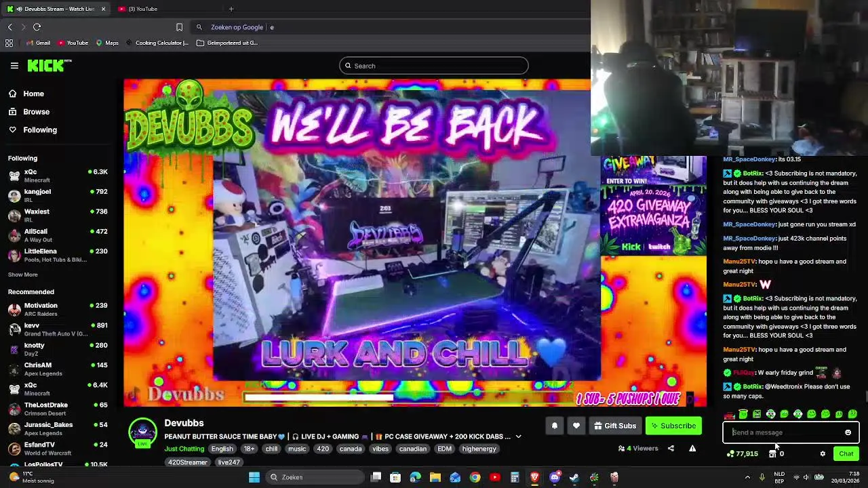868x488 pixels.
Task: Reload the current page
Action: point(37,27)
